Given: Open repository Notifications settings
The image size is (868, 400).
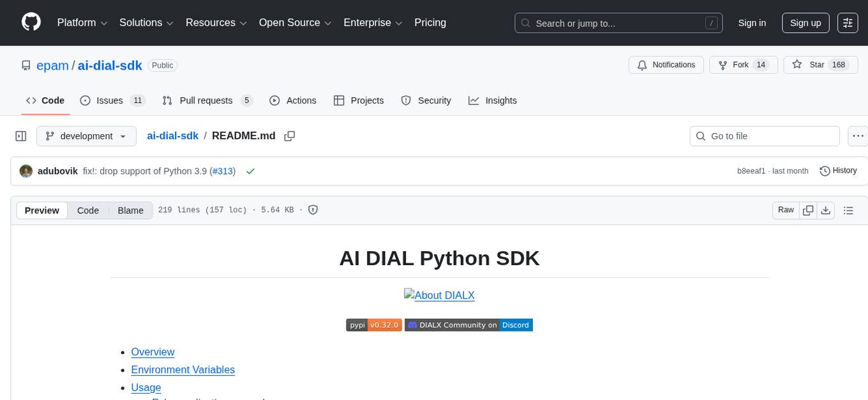Looking at the screenshot, I should point(666,65).
